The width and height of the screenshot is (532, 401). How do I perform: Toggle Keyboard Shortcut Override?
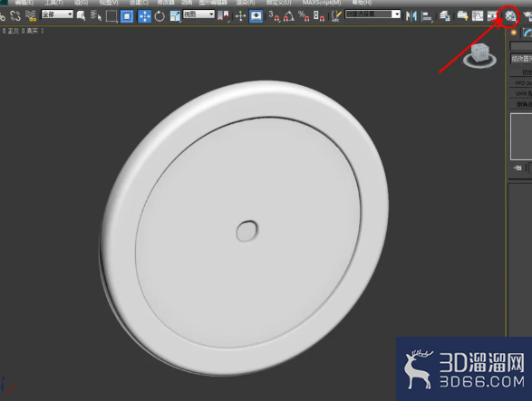coord(256,16)
